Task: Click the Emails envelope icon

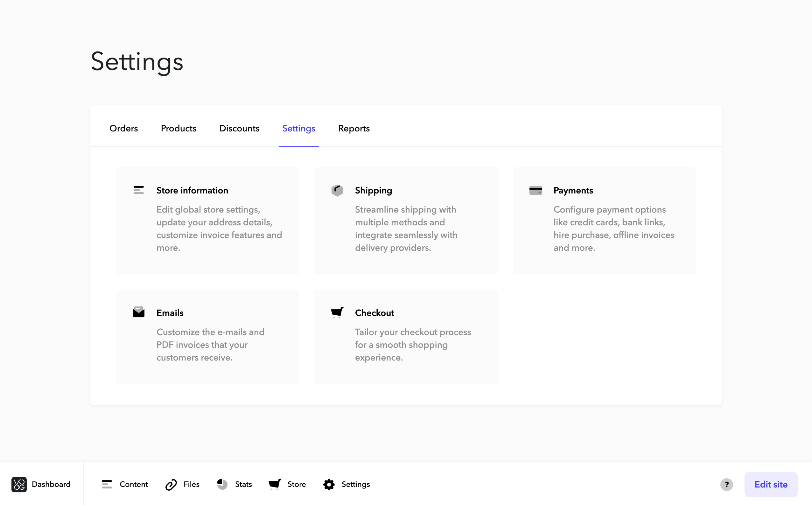Action: coord(138,312)
